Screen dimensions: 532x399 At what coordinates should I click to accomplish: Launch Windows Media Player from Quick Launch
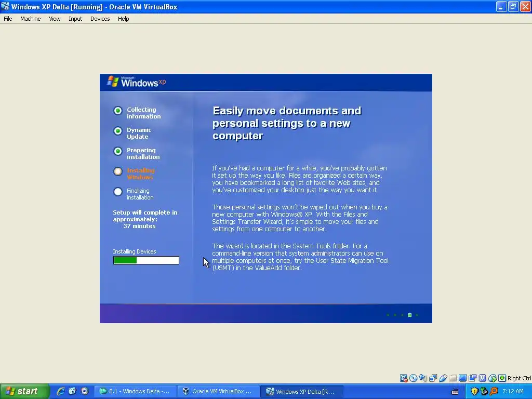[85, 391]
